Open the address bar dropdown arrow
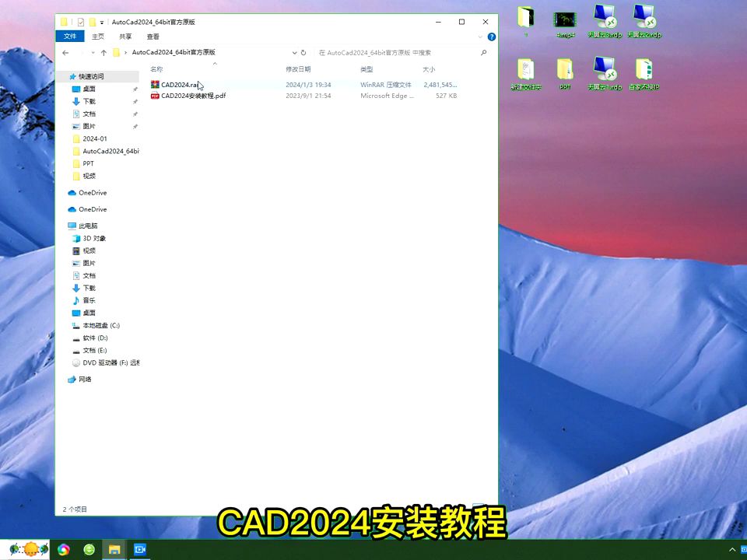Image resolution: width=747 pixels, height=560 pixels. point(294,53)
